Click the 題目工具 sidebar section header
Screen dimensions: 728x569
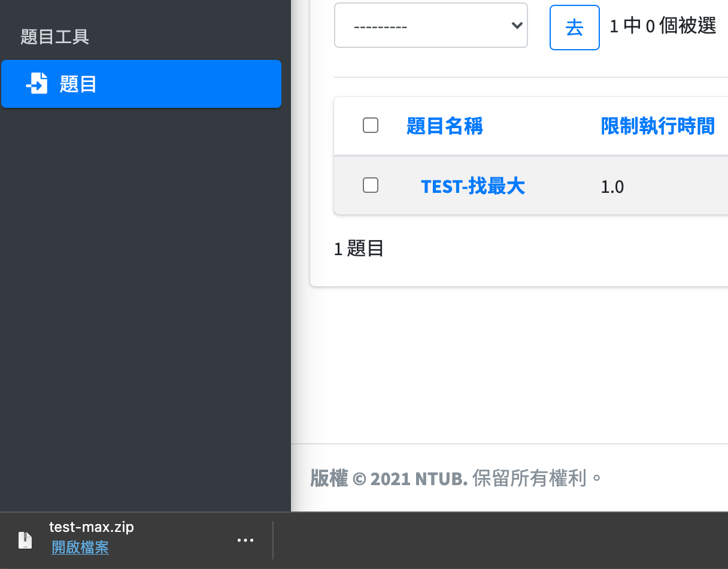54,37
